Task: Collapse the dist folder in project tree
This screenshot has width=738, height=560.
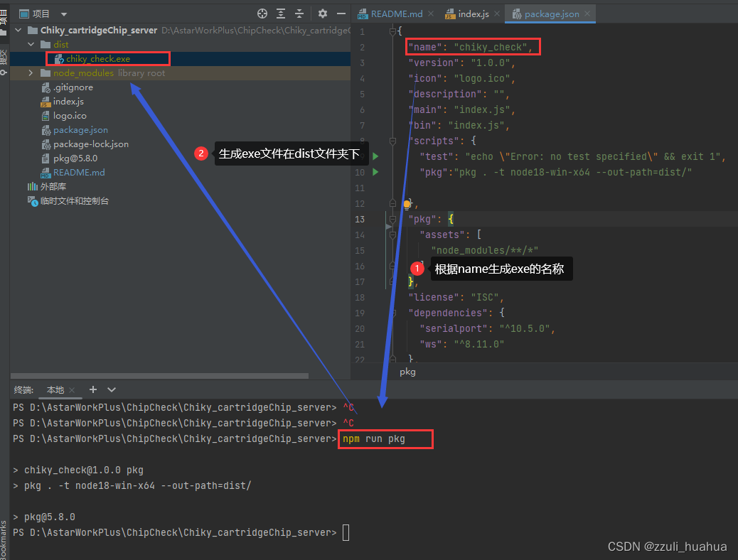Action: point(31,44)
